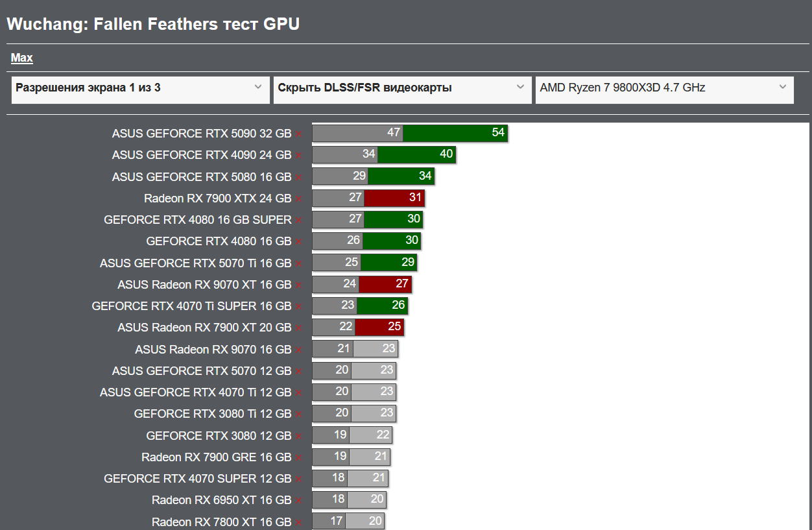Remove ASUS GEFORCE RTX 5070 12 GB row
The image size is (812, 530).
298,371
